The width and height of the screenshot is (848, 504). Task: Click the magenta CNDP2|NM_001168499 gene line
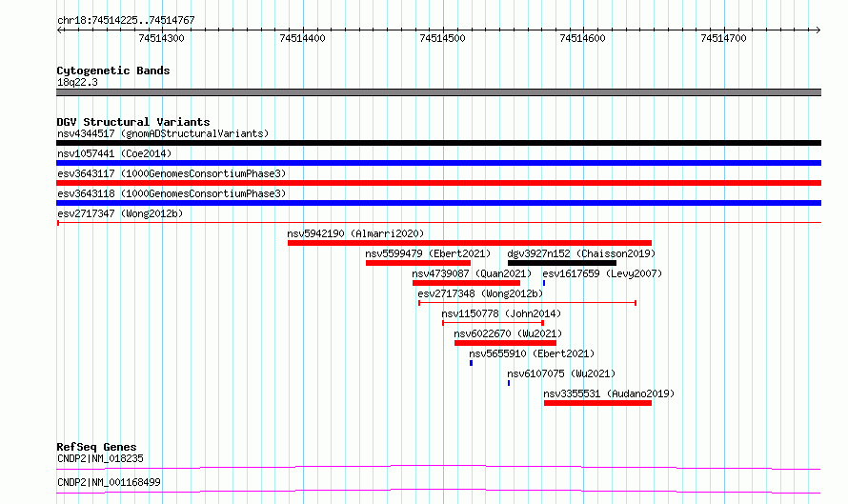tap(438, 491)
